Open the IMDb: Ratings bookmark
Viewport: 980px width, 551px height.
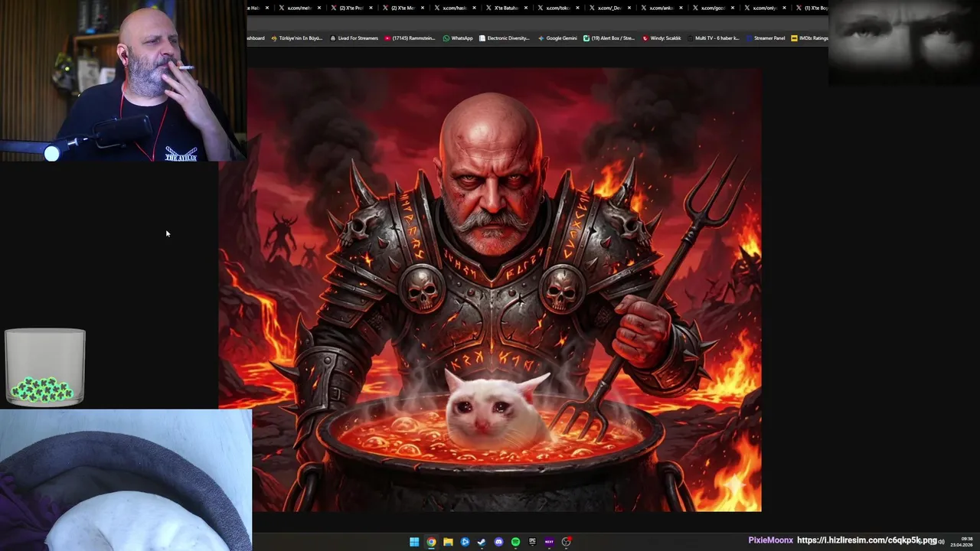click(x=809, y=38)
